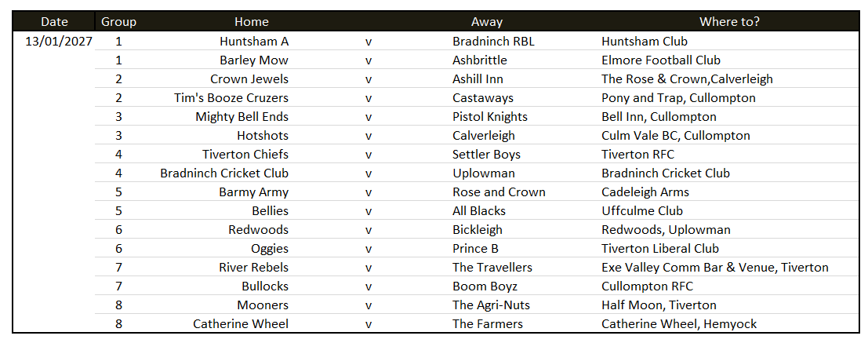868x343 pixels.
Task: Click the Elmore Football Club venue cell
Action: click(x=661, y=60)
